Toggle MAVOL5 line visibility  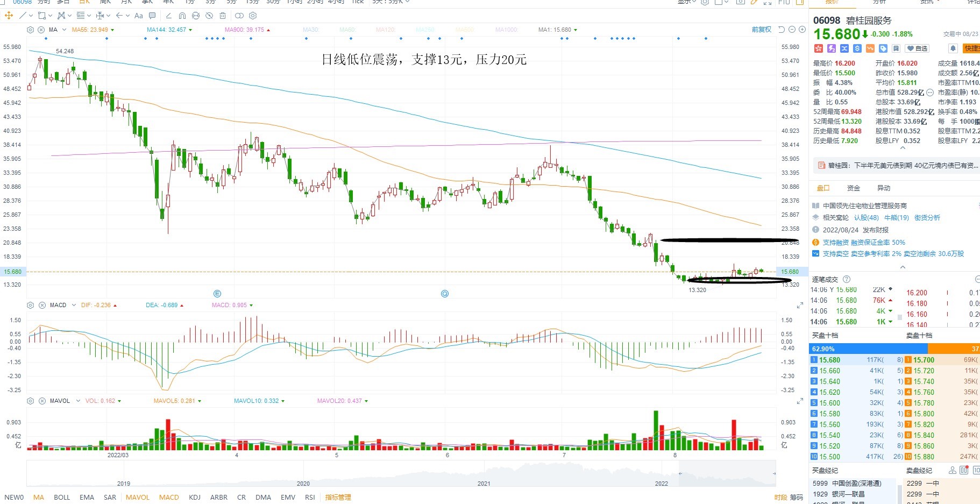tap(177, 401)
